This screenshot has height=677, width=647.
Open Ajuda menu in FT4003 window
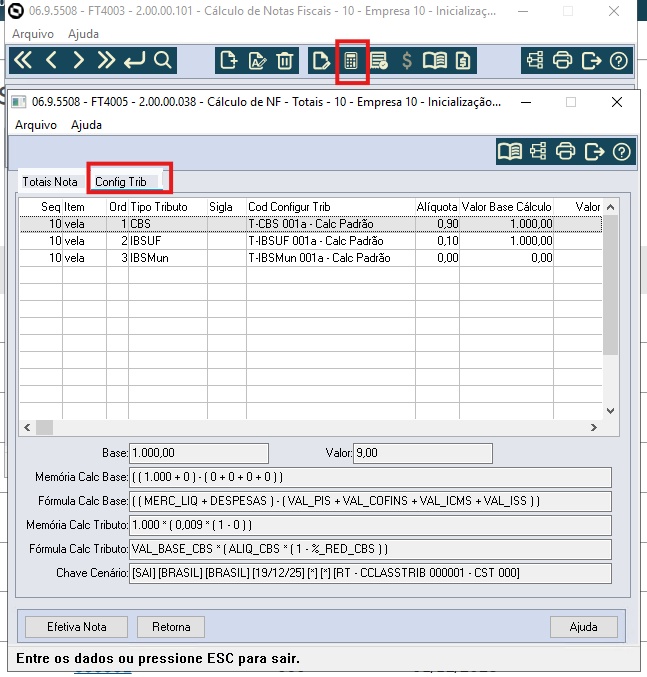click(x=83, y=34)
